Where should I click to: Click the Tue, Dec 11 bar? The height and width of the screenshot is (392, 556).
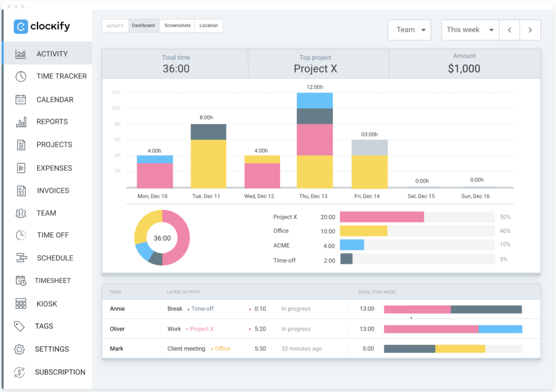(x=208, y=156)
